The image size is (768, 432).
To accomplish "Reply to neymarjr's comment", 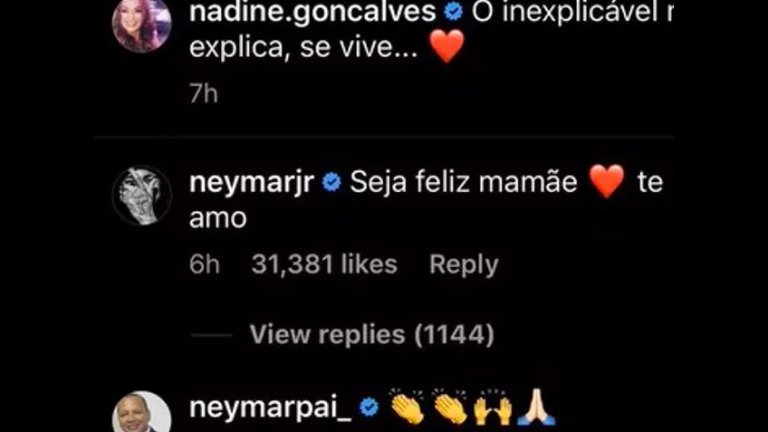I will (463, 264).
